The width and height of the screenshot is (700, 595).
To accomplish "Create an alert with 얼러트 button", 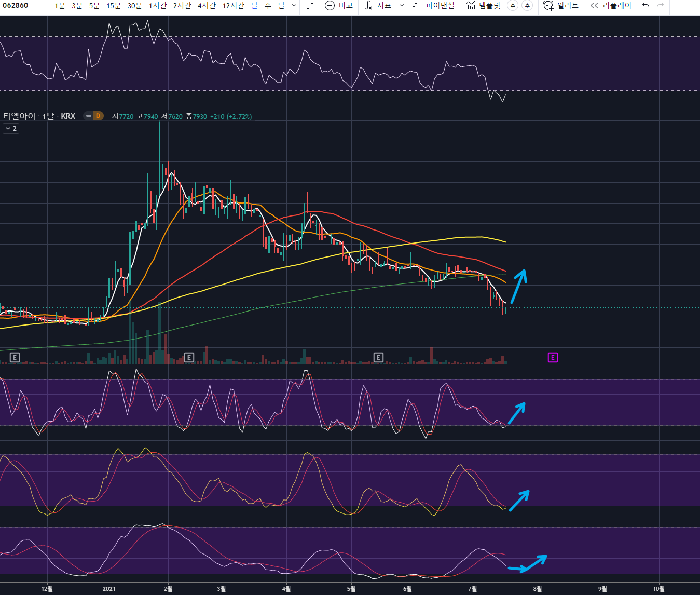I will 560,6.
